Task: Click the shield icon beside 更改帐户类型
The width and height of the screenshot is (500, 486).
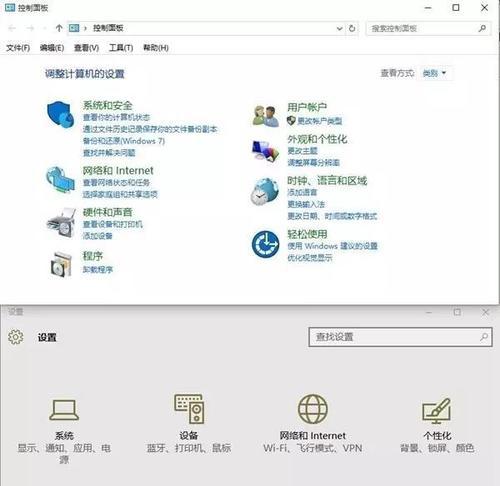Action: click(x=291, y=121)
